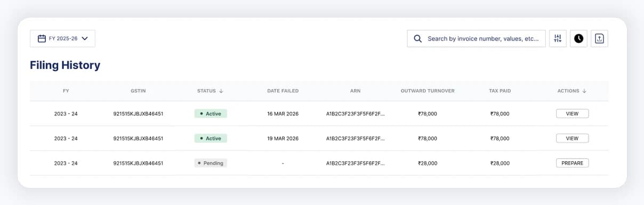
Task: Click Prepare for the pending filing
Action: [x=572, y=163]
